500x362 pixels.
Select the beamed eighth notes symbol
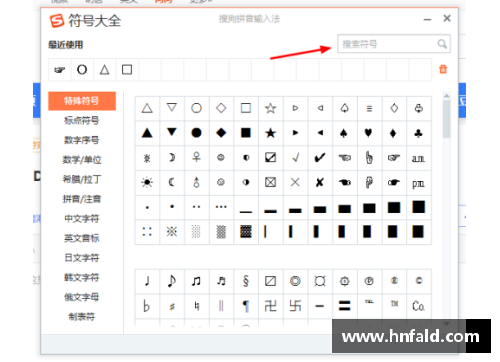pos(196,281)
